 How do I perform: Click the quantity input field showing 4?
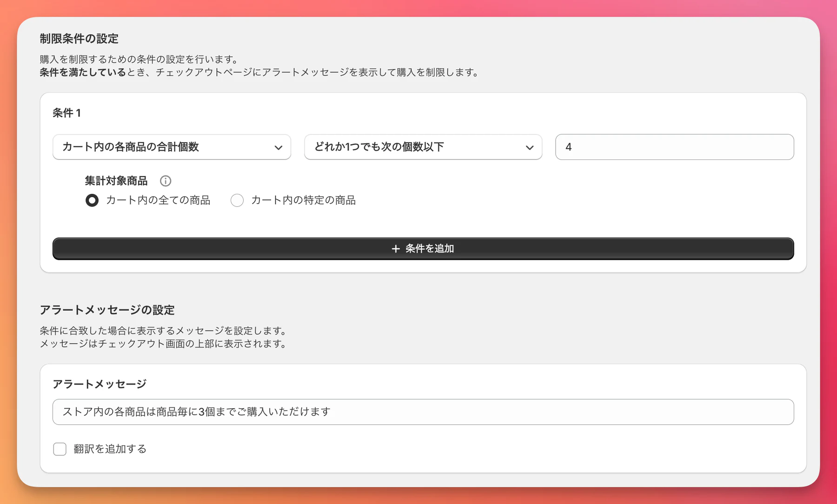(x=674, y=147)
